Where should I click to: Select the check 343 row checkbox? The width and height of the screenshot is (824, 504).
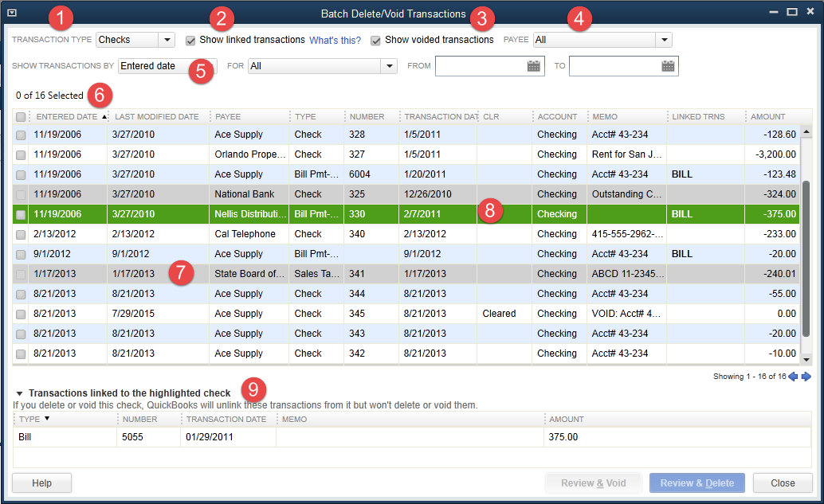click(21, 334)
